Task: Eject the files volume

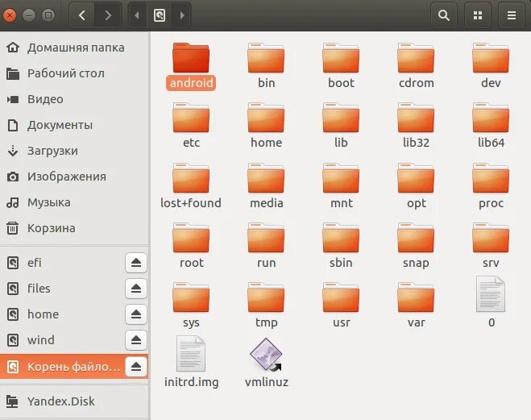Action: [x=136, y=289]
